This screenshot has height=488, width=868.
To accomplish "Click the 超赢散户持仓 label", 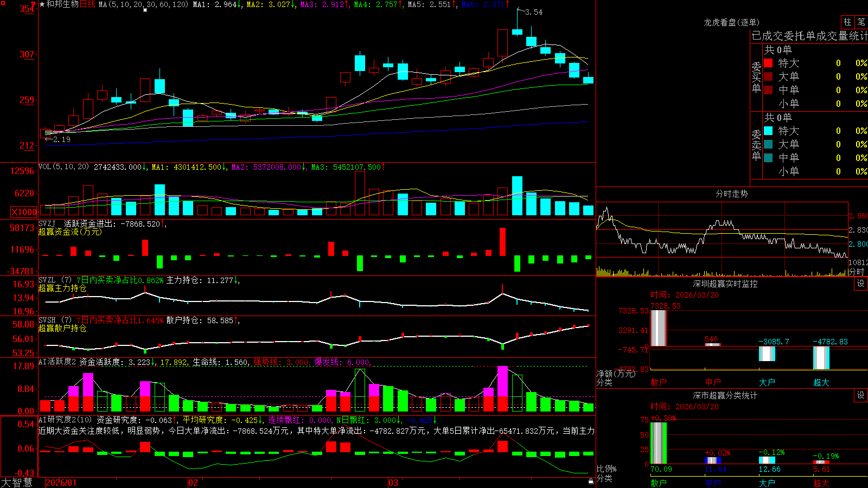I will click(62, 328).
